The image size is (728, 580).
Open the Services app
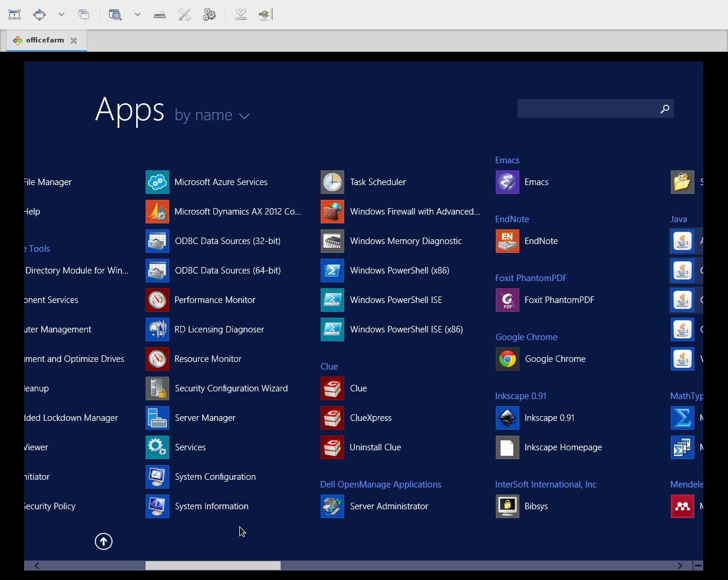click(x=176, y=447)
